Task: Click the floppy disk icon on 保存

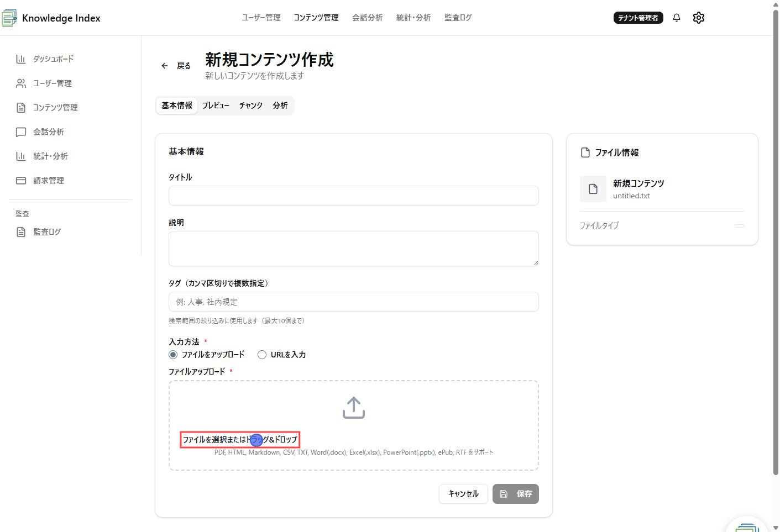Action: click(x=504, y=494)
